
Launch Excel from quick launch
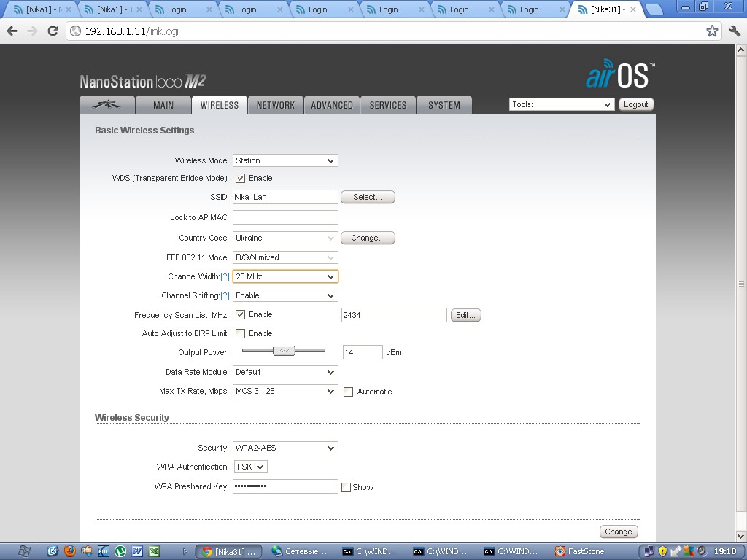154,551
